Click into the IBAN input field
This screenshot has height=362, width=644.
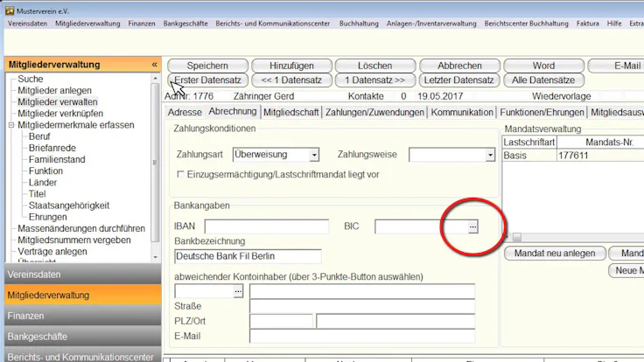pos(267,226)
